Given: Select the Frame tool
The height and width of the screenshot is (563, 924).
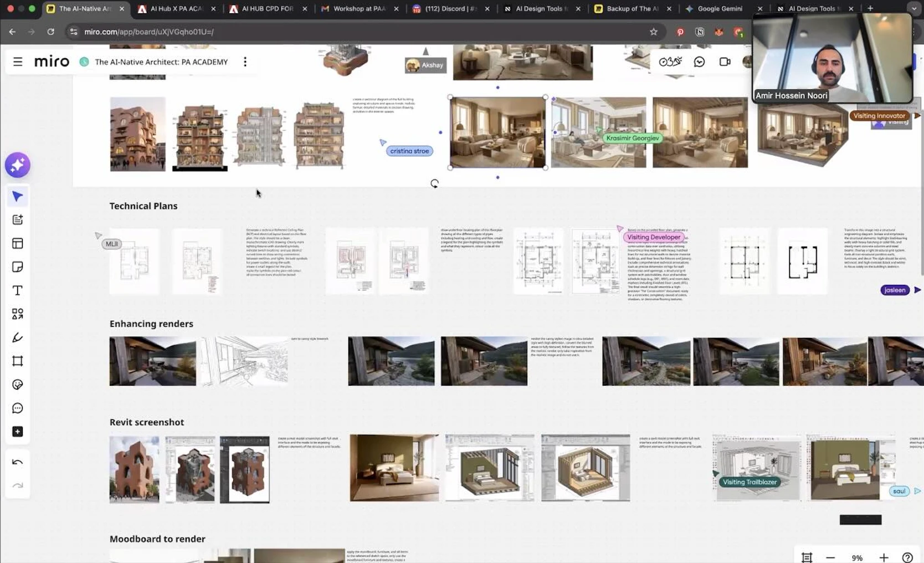Looking at the screenshot, I should [x=18, y=361].
